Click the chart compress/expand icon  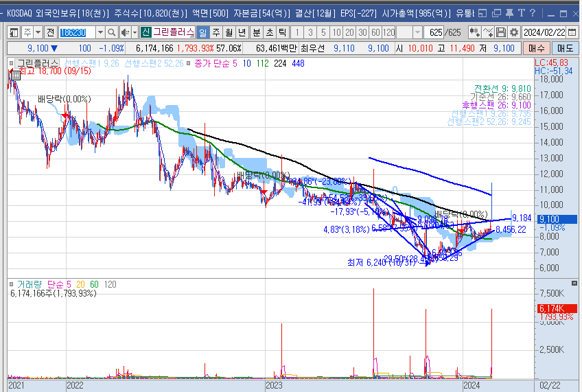(474, 33)
